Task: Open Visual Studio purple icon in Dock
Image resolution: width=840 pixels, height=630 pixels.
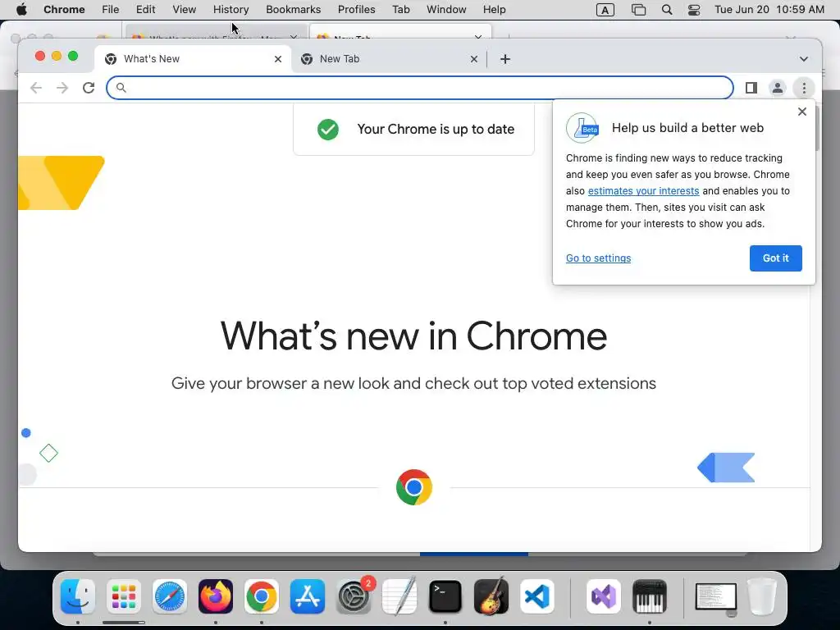Action: (604, 596)
